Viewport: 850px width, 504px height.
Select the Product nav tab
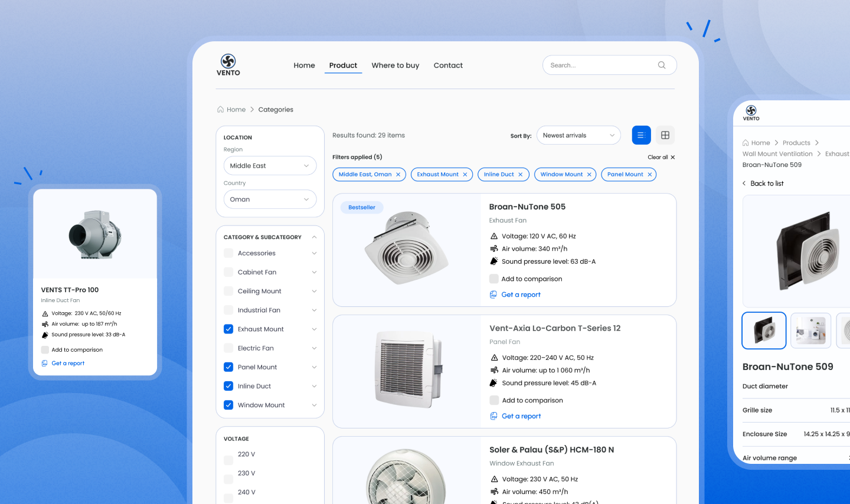(x=343, y=66)
